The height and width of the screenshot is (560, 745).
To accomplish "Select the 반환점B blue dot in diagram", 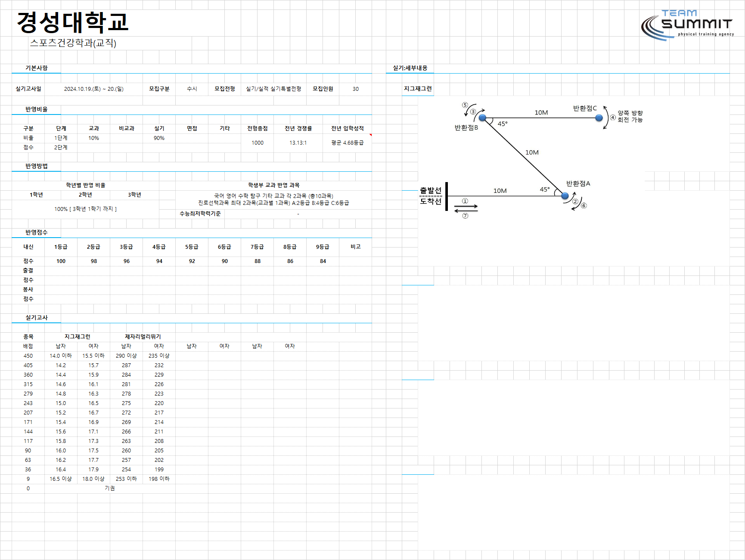I will (482, 118).
